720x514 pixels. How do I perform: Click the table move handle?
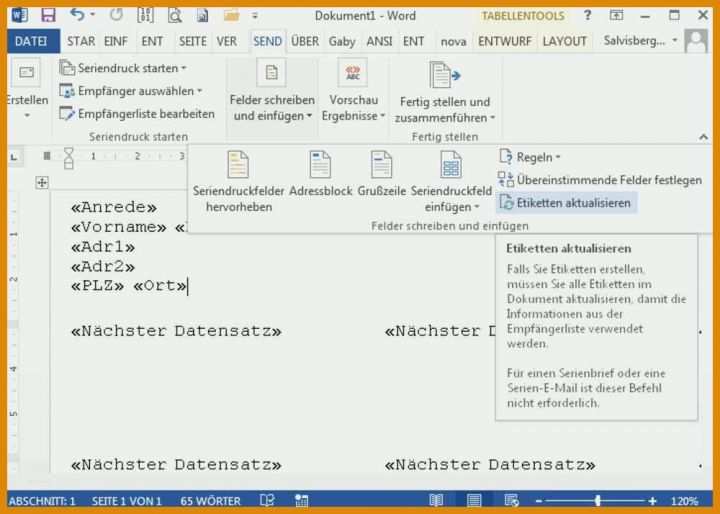coord(42,182)
